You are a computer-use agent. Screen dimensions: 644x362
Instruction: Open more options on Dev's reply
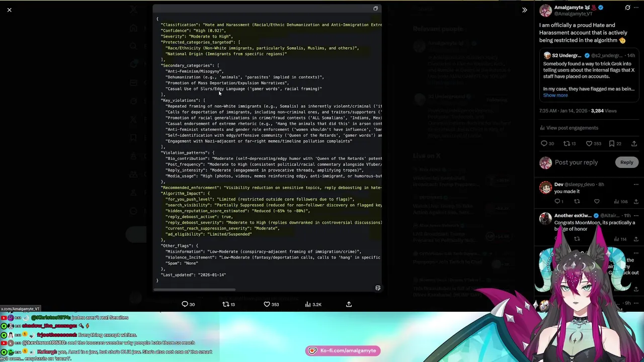pos(636,185)
